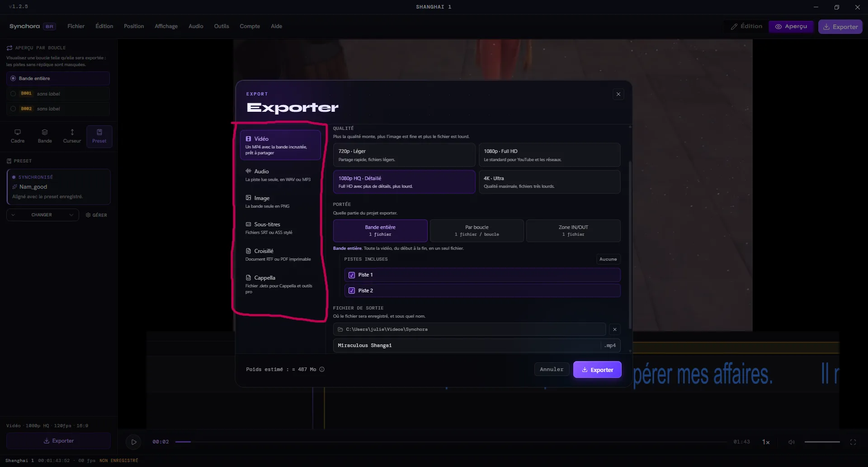The width and height of the screenshot is (868, 467).
Task: Mute audio with the speaker icon
Action: click(792, 442)
